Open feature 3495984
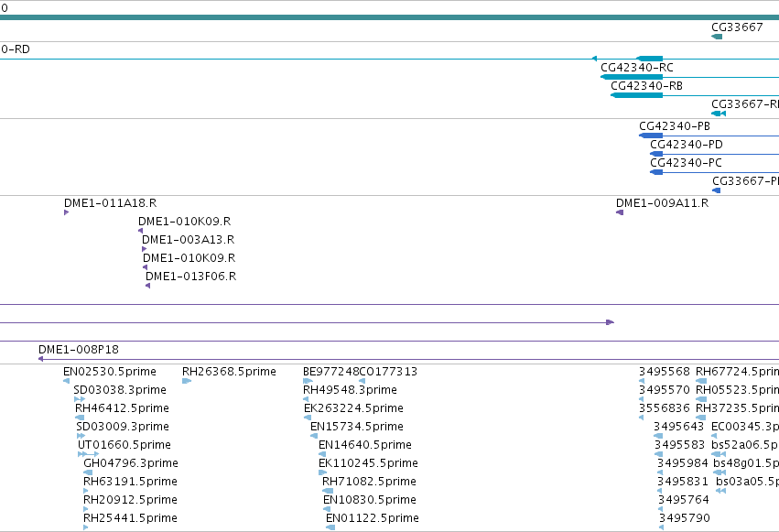This screenshot has height=532, width=779. (x=683, y=463)
